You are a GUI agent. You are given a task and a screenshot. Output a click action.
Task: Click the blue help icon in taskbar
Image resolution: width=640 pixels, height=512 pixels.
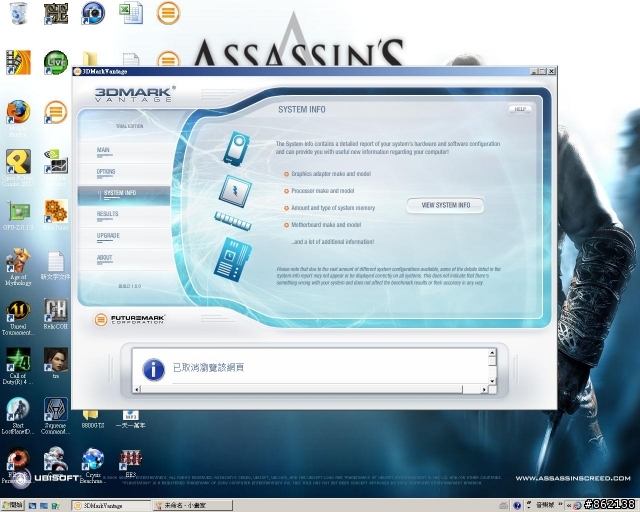click(x=517, y=505)
